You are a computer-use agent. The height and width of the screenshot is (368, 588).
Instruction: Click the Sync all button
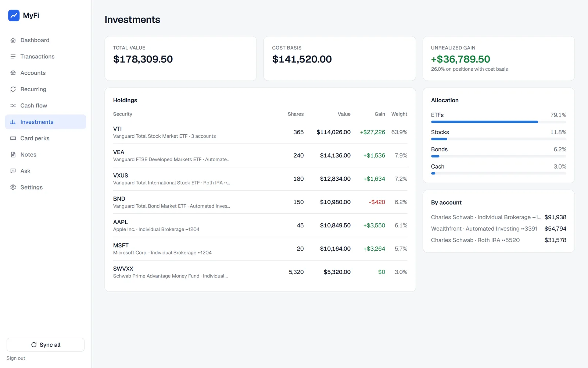(x=46, y=345)
